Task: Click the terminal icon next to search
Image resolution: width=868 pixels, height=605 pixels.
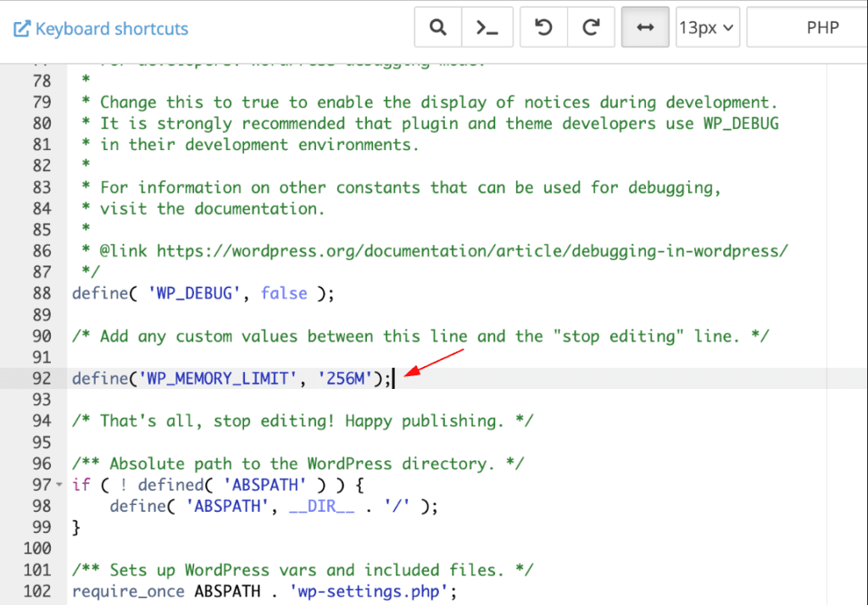Action: point(487,26)
